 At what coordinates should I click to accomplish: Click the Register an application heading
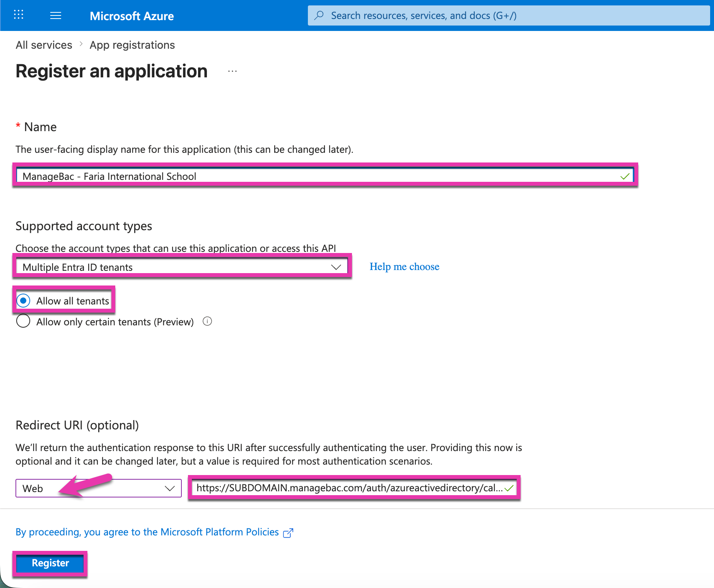(112, 71)
